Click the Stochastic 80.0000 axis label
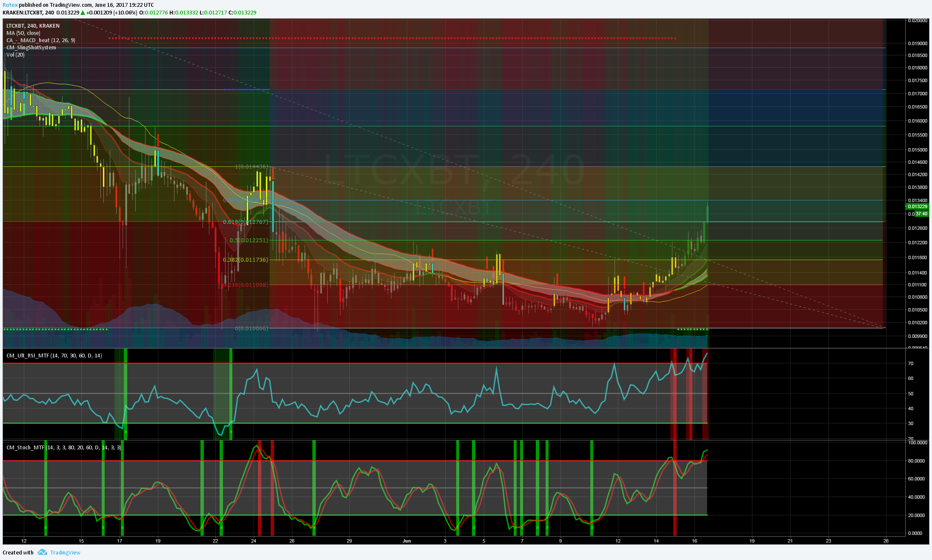 tap(916, 461)
